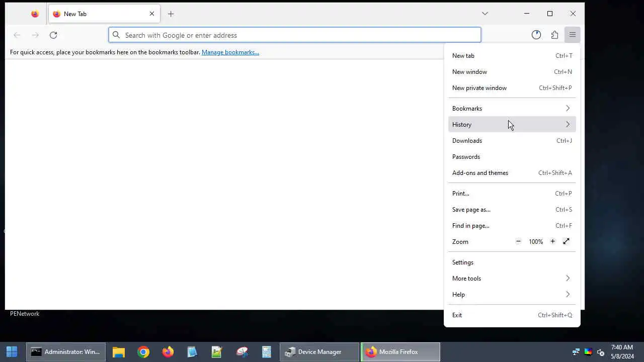Screen dimensions: 644x362
Task: Decrease zoom with the minus button
Action: point(518,241)
